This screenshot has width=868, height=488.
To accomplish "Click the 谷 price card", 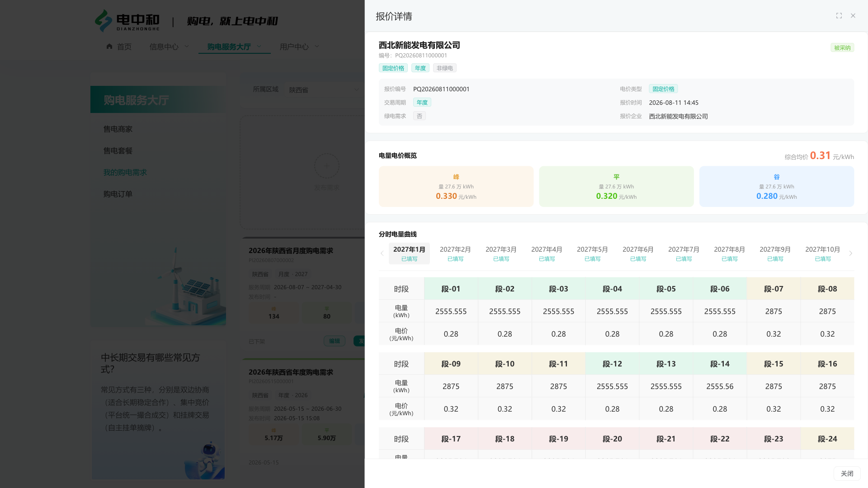I will (777, 187).
